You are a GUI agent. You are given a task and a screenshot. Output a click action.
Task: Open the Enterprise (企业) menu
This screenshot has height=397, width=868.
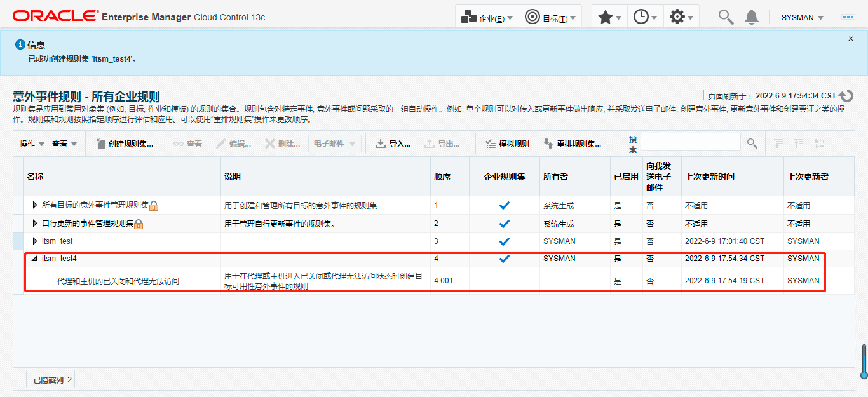487,17
